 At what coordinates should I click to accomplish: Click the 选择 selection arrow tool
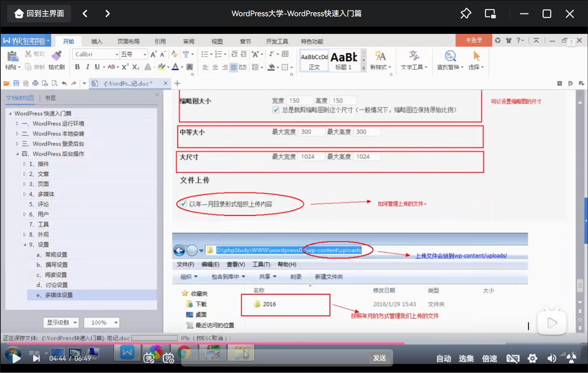pyautogui.click(x=476, y=61)
